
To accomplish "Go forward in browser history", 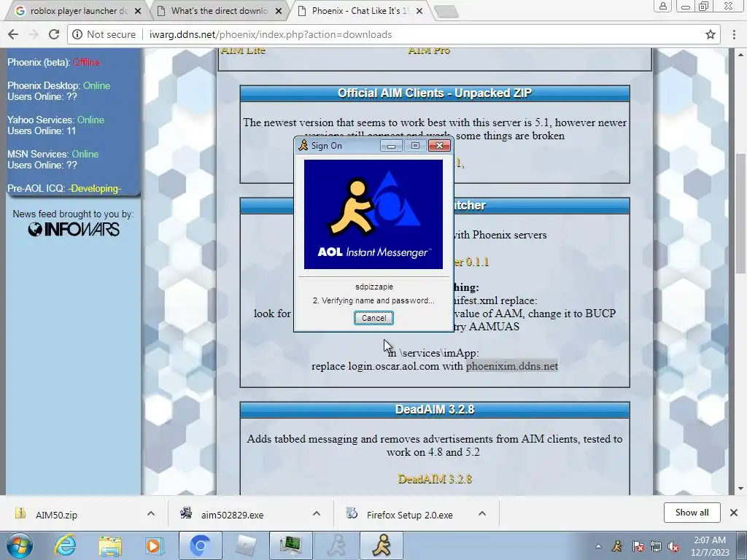I will [34, 34].
